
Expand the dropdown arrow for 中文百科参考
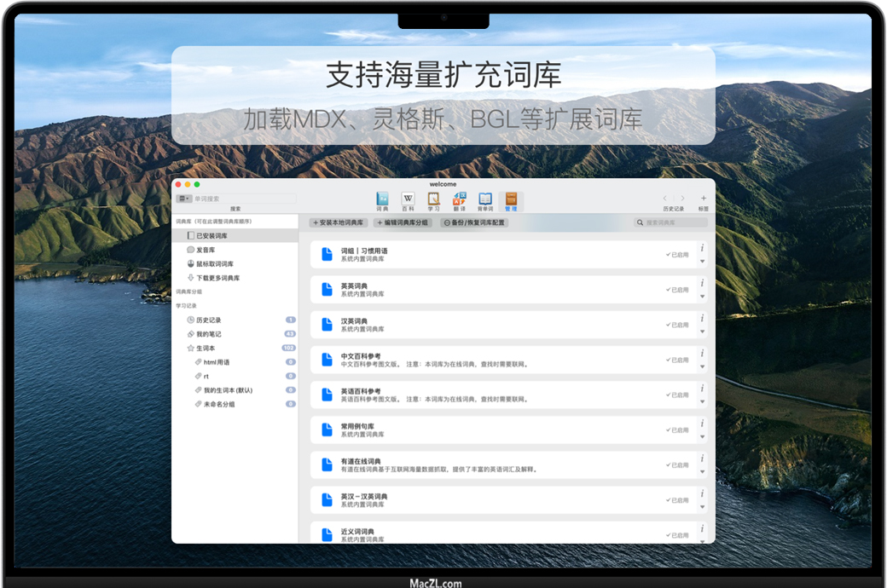coord(702,366)
